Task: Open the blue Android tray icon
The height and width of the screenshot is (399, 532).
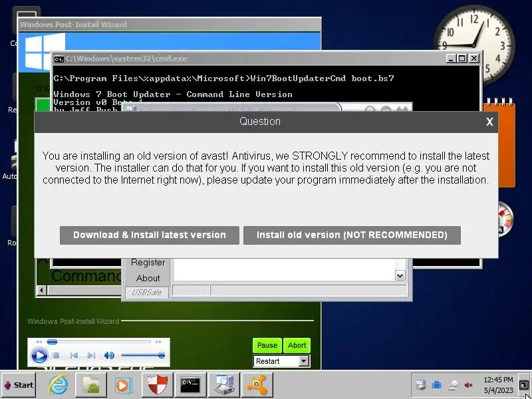Action: point(437,385)
